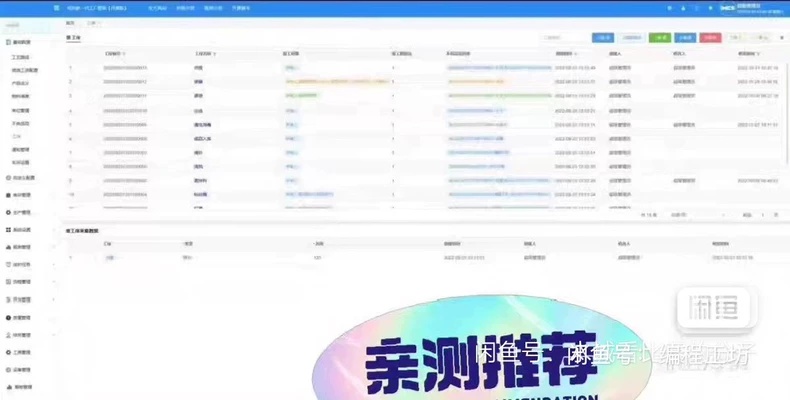Click the search input field above table
The image size is (790, 400).
click(564, 38)
